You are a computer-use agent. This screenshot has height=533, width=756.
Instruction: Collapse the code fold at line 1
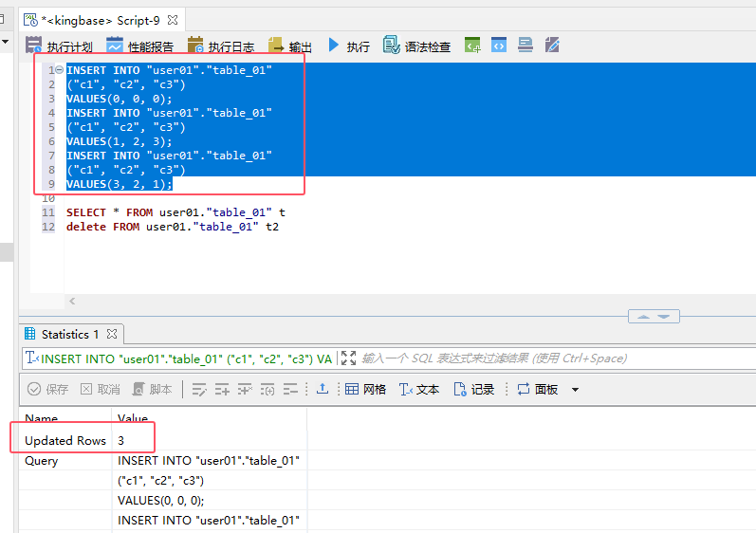[59, 70]
